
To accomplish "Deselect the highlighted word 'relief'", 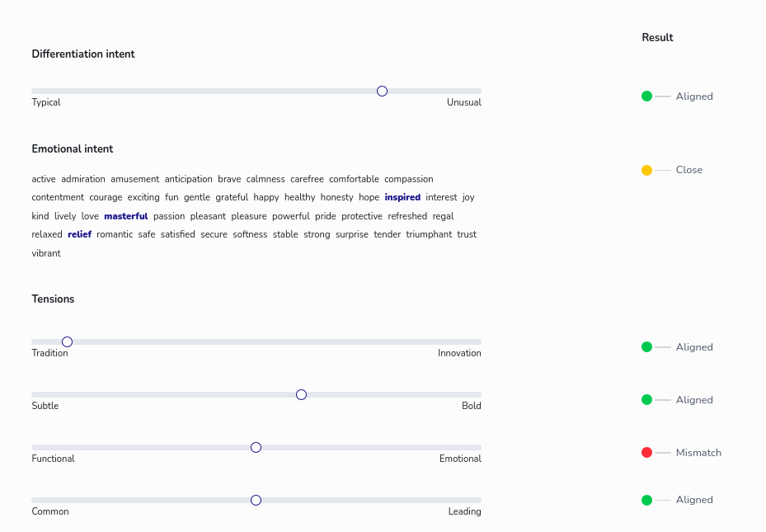I will 80,234.
